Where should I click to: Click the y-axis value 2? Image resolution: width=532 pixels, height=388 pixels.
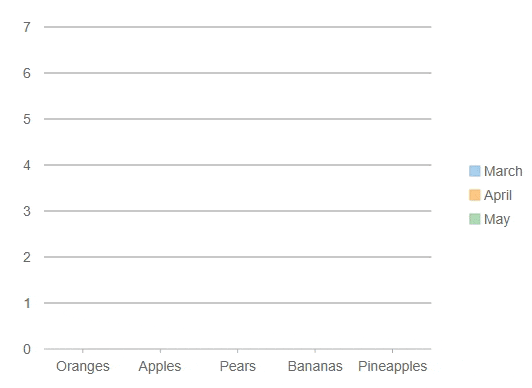(27, 257)
